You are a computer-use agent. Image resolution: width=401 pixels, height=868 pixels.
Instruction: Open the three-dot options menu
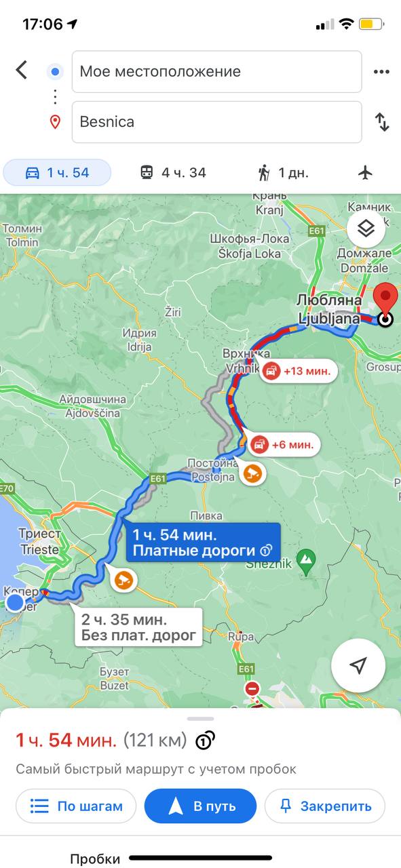[381, 72]
